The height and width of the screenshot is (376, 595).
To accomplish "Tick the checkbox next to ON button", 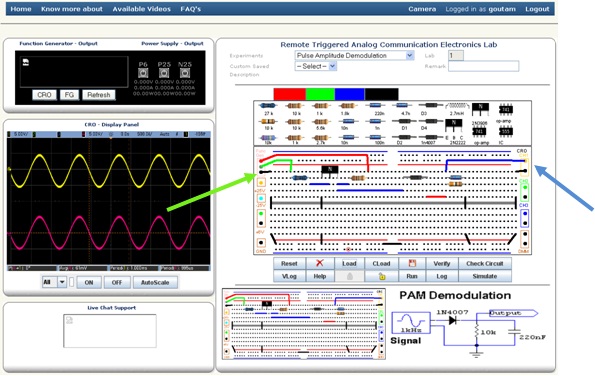I will click(x=72, y=282).
